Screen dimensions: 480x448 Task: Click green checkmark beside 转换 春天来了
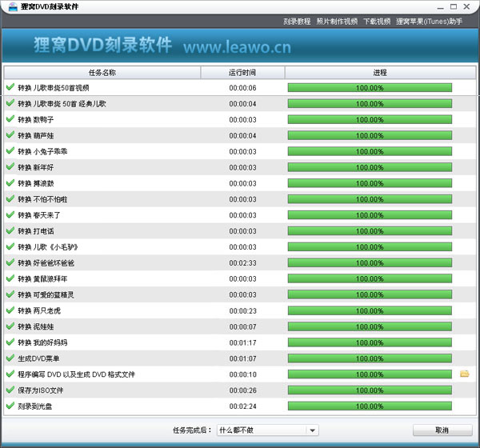[10, 214]
